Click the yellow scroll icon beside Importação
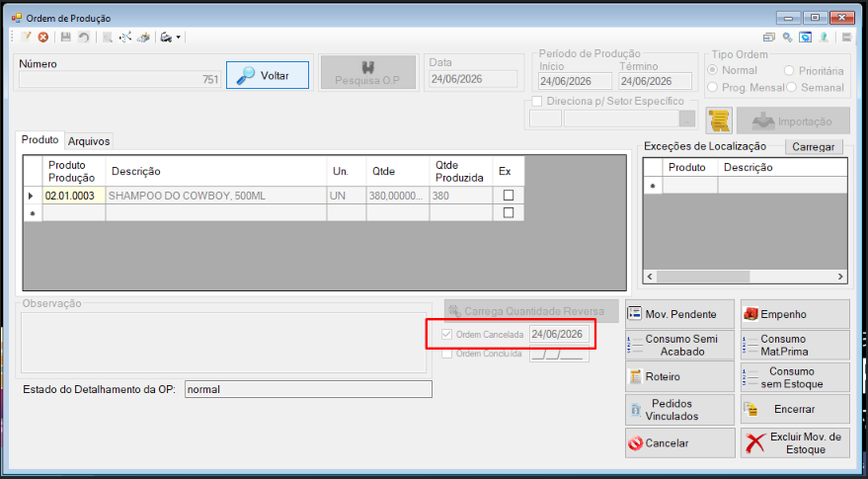Screen dimensions: 868x479 pos(720,120)
